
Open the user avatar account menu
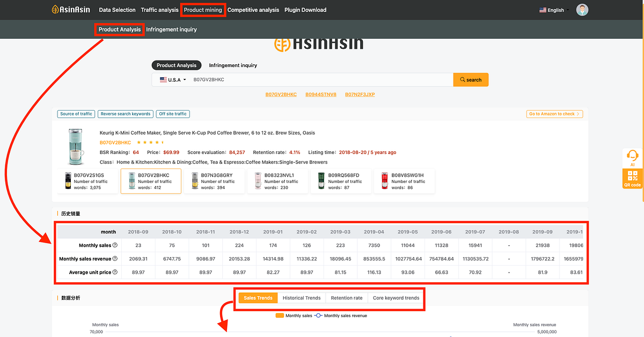click(x=582, y=9)
